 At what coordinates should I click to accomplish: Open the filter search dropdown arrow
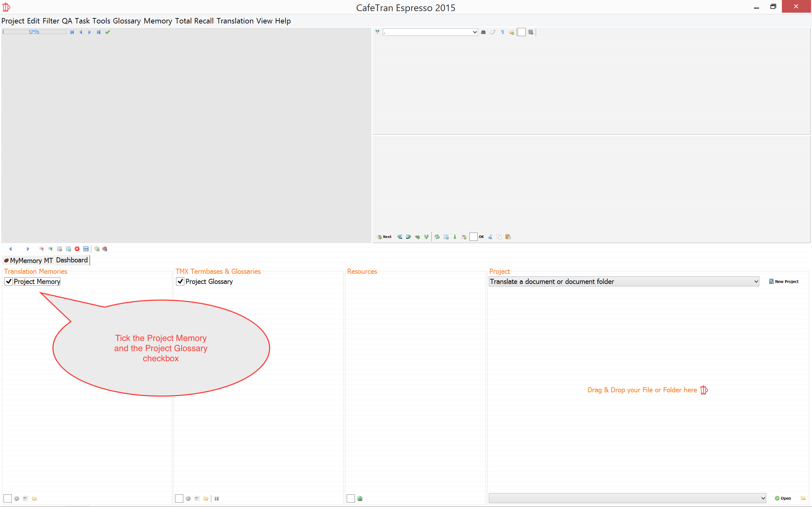pyautogui.click(x=475, y=32)
